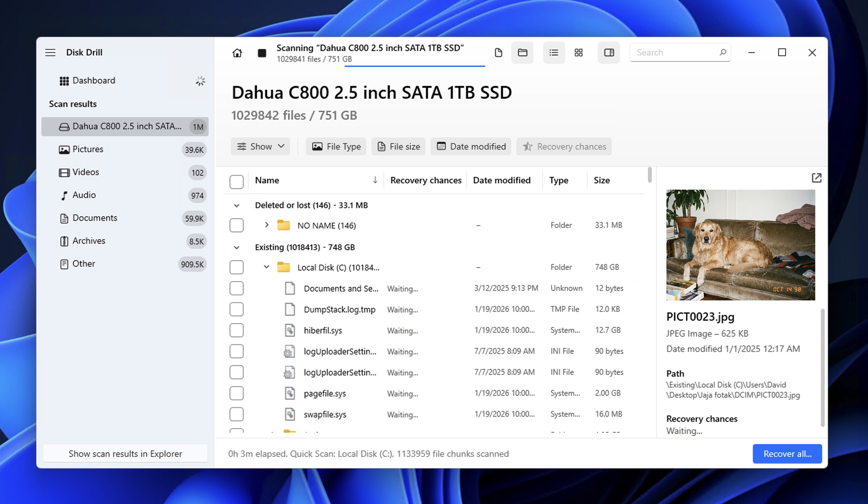Stop the current scan

point(262,53)
